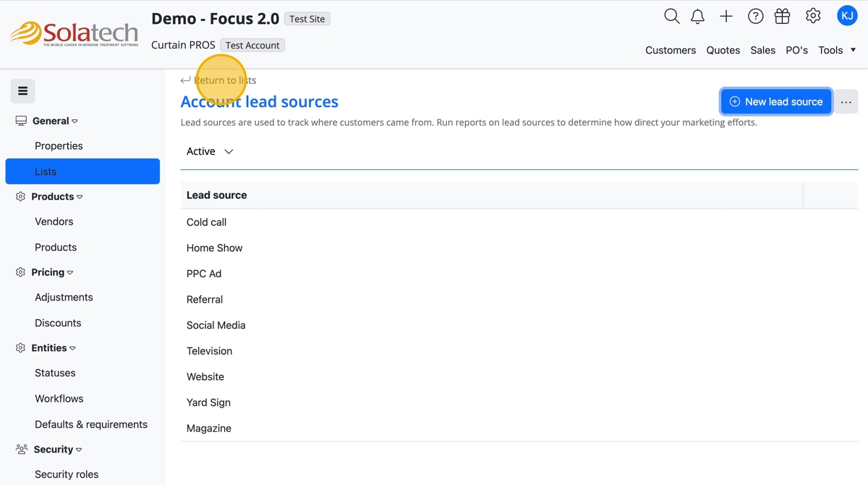Open notifications bell icon

point(697,16)
